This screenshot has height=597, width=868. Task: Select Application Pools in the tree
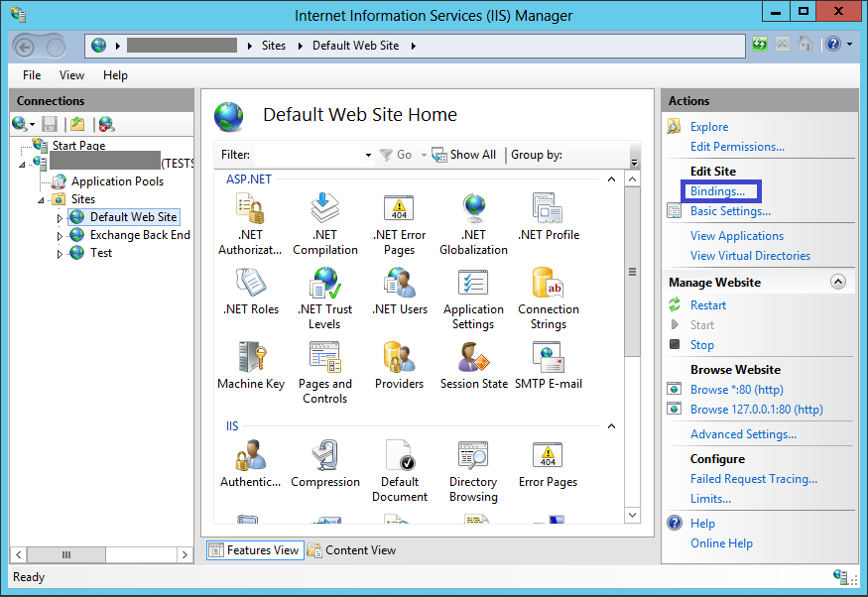coord(117,181)
